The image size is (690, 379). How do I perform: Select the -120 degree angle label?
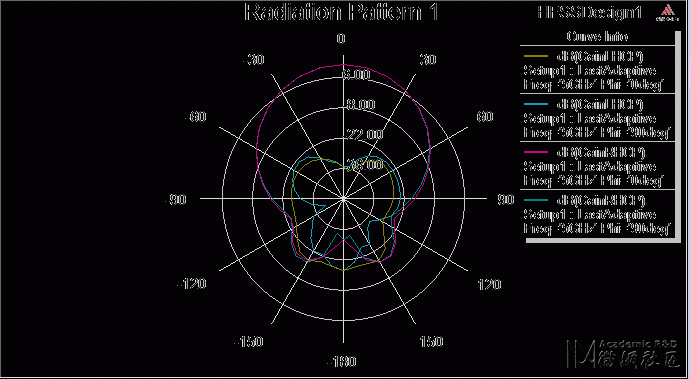coord(191,284)
